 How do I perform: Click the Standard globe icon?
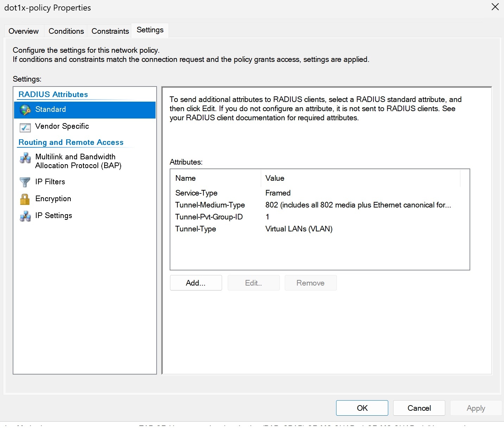point(25,110)
